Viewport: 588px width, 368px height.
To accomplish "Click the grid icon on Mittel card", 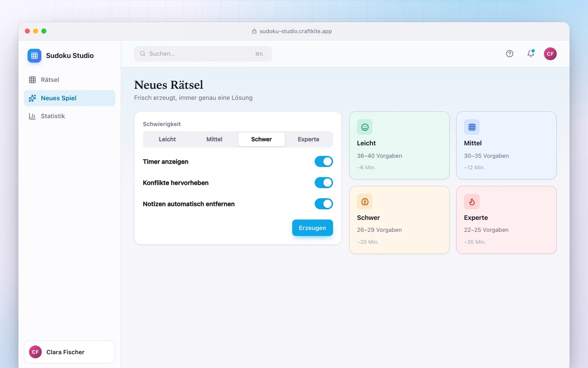I will 472,127.
